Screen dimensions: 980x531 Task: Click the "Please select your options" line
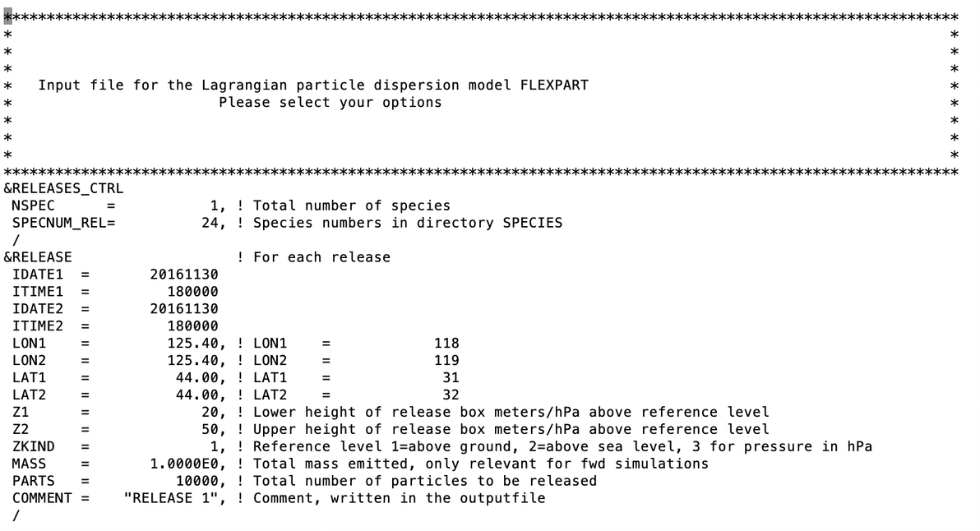point(330,103)
